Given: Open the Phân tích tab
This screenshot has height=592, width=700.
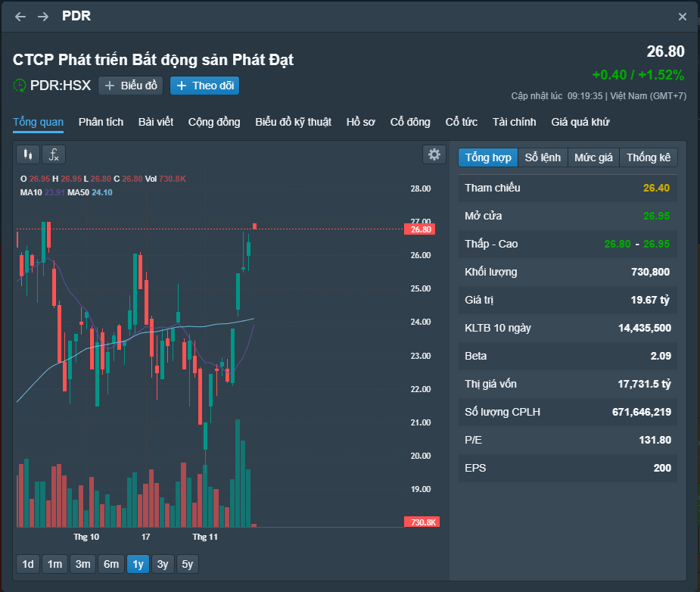Looking at the screenshot, I should pos(101,122).
